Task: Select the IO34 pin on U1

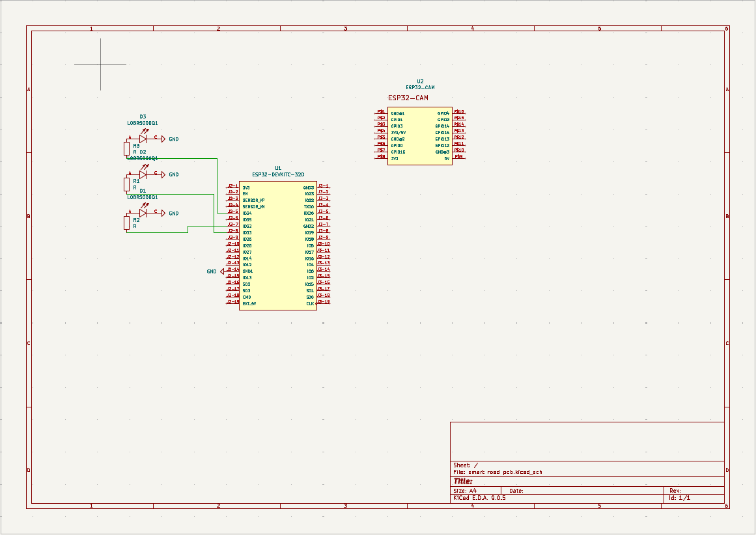Action: pyautogui.click(x=247, y=213)
